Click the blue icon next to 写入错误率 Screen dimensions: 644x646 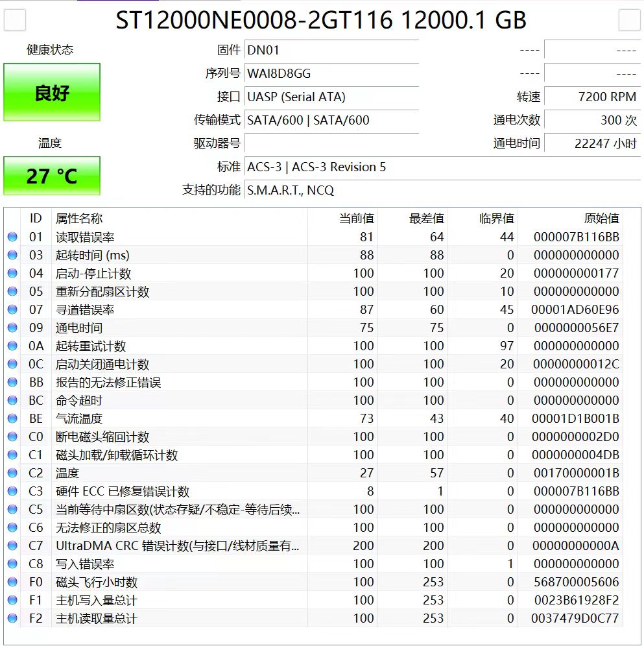(x=12, y=564)
